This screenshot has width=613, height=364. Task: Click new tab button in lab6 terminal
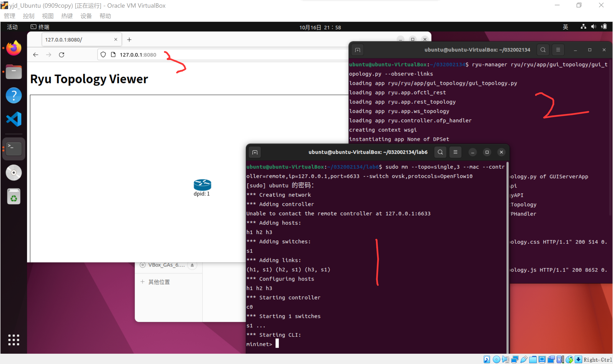255,152
